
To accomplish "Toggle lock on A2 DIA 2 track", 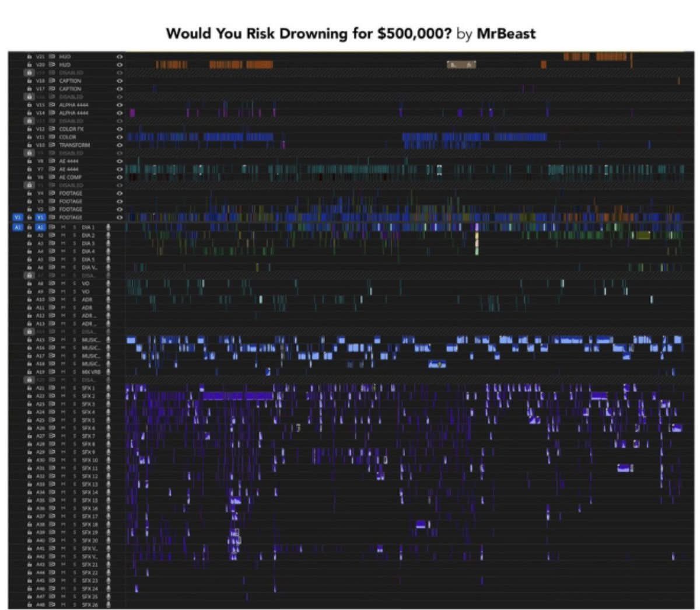I will [x=29, y=235].
